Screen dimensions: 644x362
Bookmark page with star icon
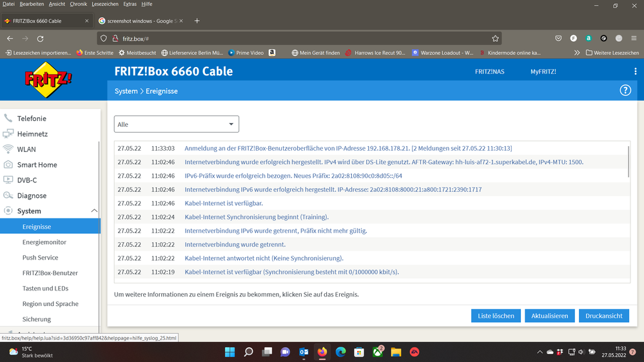pos(495,39)
